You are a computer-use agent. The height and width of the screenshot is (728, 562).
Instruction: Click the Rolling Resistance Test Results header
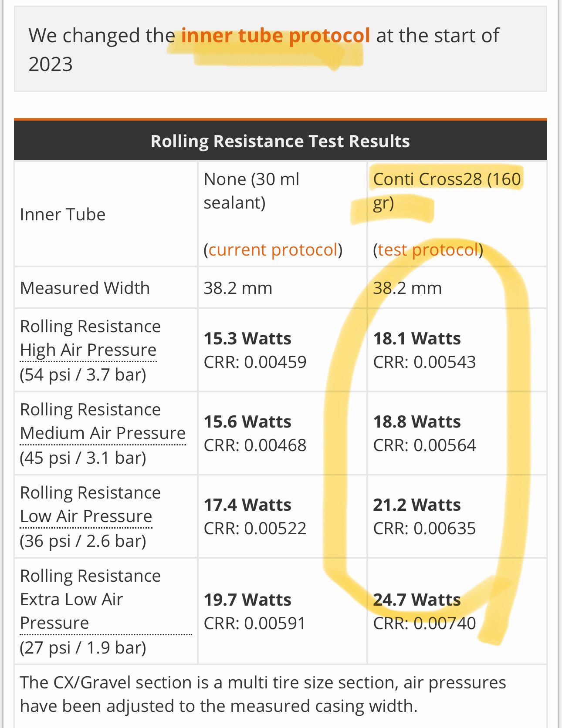(x=280, y=141)
